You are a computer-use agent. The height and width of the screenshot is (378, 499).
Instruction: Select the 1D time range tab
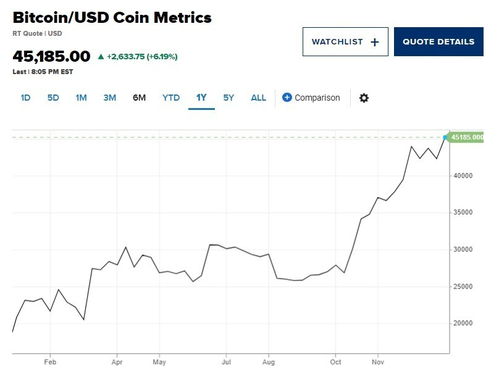(26, 98)
